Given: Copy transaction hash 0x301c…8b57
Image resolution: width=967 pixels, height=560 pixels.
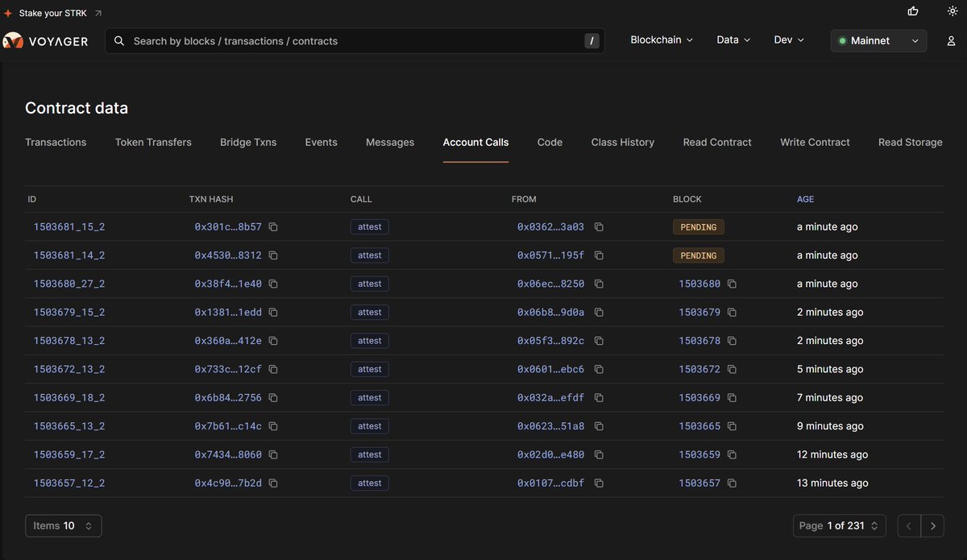Looking at the screenshot, I should pos(273,227).
